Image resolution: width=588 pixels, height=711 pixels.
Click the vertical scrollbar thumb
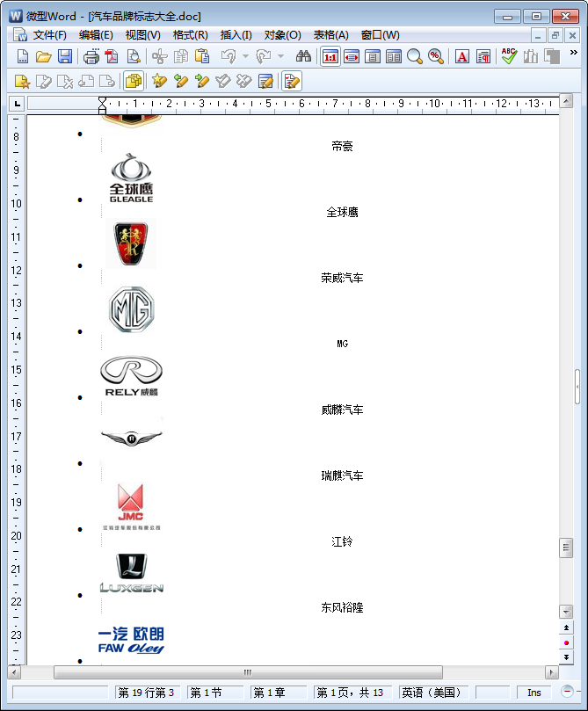point(566,548)
